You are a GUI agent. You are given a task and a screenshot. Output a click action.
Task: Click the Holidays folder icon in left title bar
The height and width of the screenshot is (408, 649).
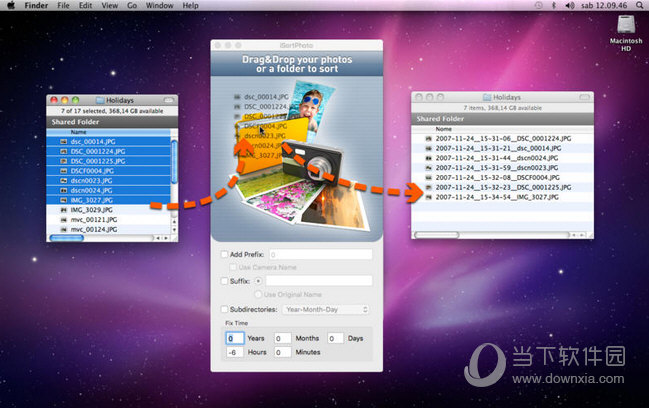pyautogui.click(x=100, y=100)
